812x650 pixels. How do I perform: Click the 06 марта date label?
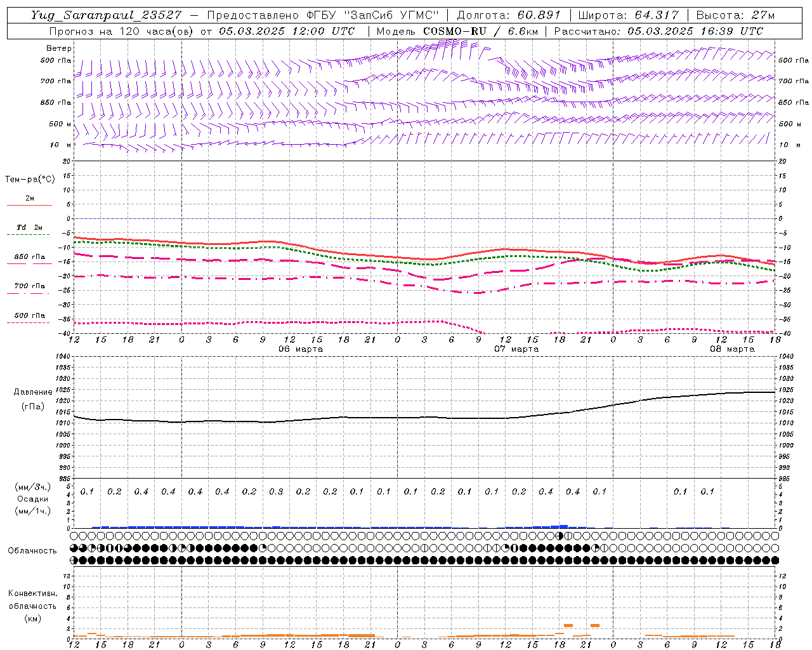pyautogui.click(x=301, y=349)
